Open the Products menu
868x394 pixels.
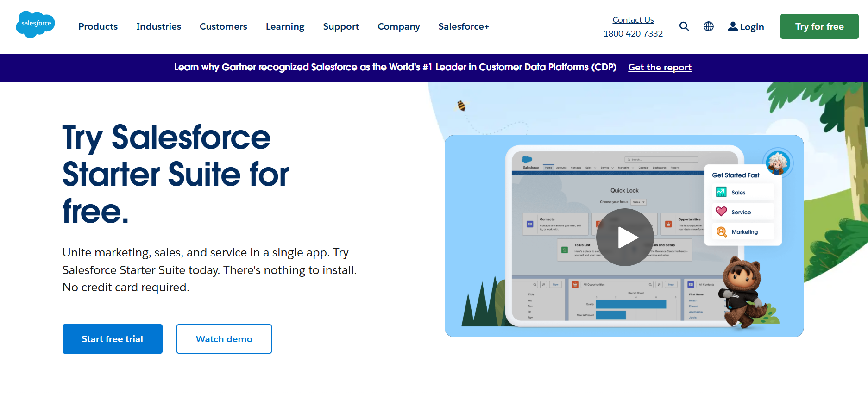click(x=98, y=26)
